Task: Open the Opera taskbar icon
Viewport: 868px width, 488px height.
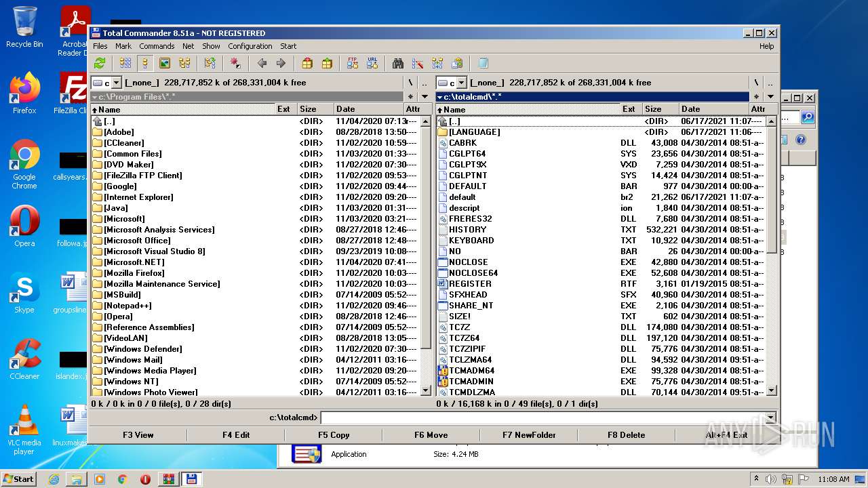Action: pyautogui.click(x=145, y=479)
